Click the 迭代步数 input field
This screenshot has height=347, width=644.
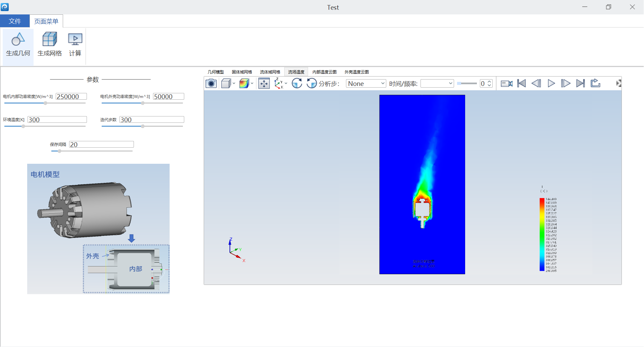[152, 120]
